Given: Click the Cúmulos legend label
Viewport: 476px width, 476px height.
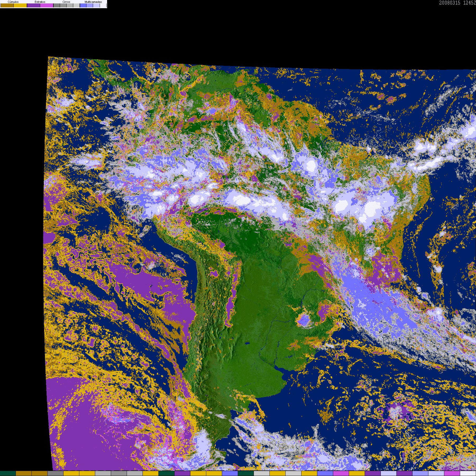Looking at the screenshot, I should coord(13,2).
